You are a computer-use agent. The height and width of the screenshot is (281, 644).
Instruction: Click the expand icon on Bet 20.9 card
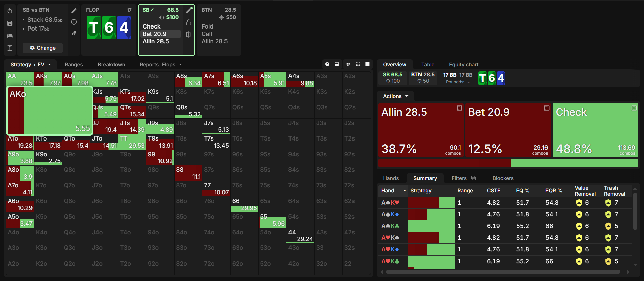(x=546, y=108)
